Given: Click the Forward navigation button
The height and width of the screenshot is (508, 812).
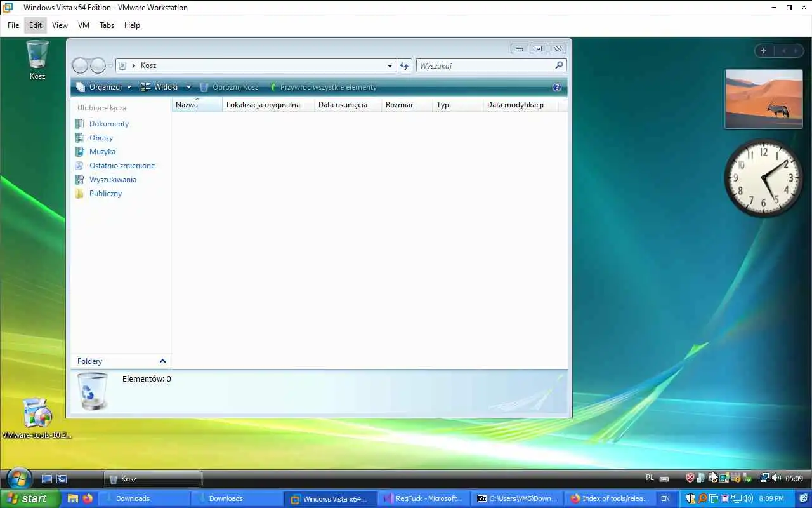Looking at the screenshot, I should [98, 65].
